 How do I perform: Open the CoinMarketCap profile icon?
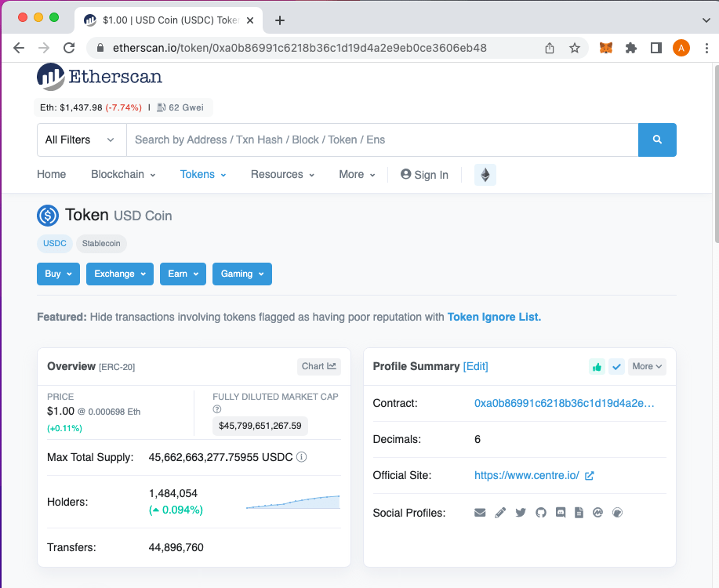[x=597, y=512]
